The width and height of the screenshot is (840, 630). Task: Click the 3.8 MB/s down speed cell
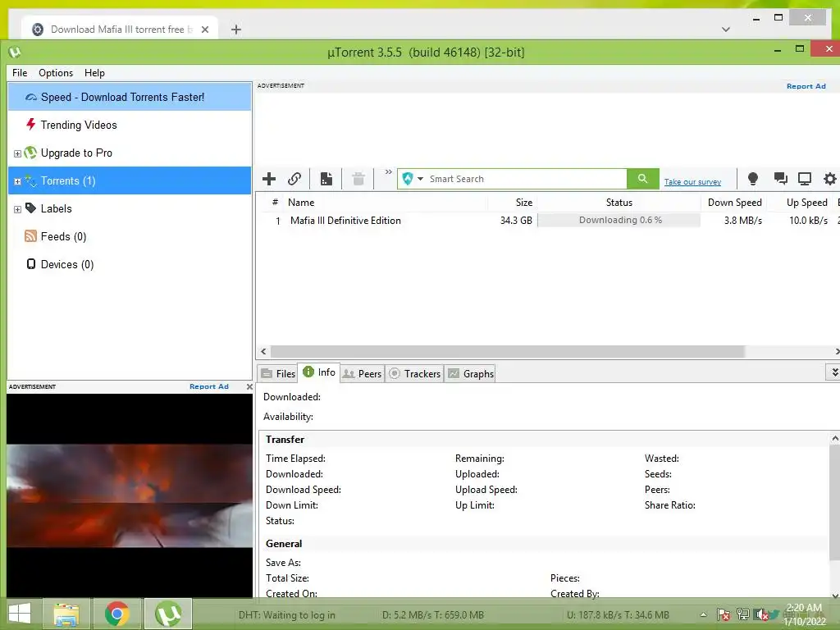click(742, 220)
